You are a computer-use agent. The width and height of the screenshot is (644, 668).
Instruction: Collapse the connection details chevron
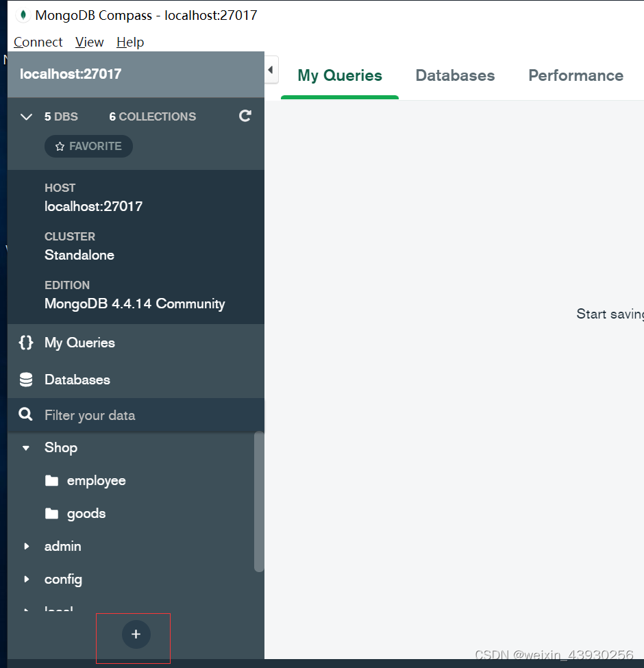pyautogui.click(x=27, y=116)
